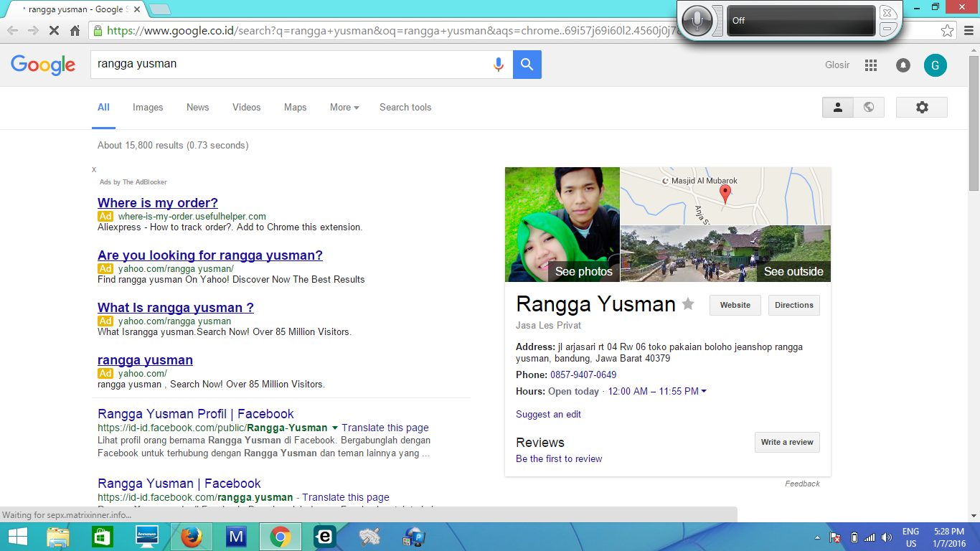Click the Glosir account link
Viewport: 980px width, 551px height.
(x=837, y=65)
